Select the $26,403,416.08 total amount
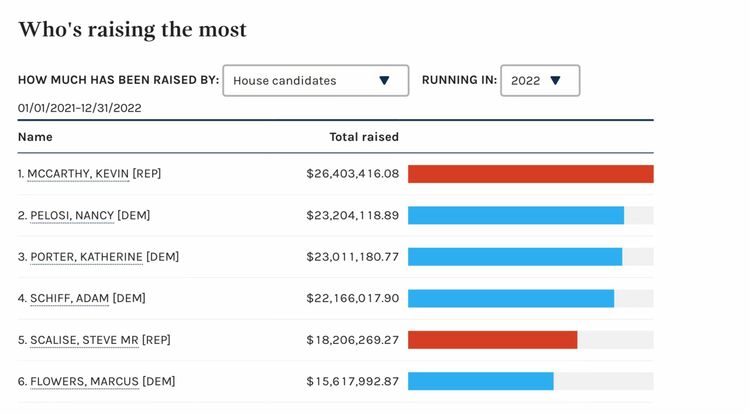The image size is (750, 414). coord(353,174)
